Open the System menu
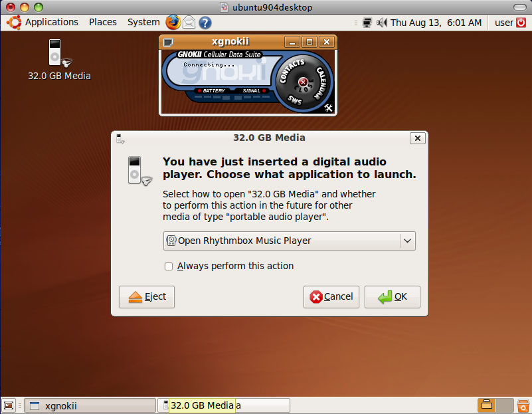This screenshot has height=414, width=532. pyautogui.click(x=143, y=23)
